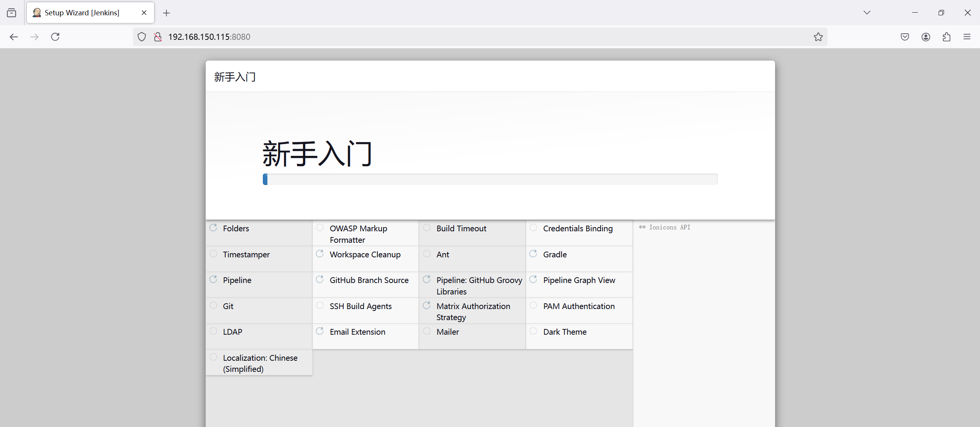Open the Firefox hamburger application menu
Screen dimensions: 980x427
pos(967,37)
